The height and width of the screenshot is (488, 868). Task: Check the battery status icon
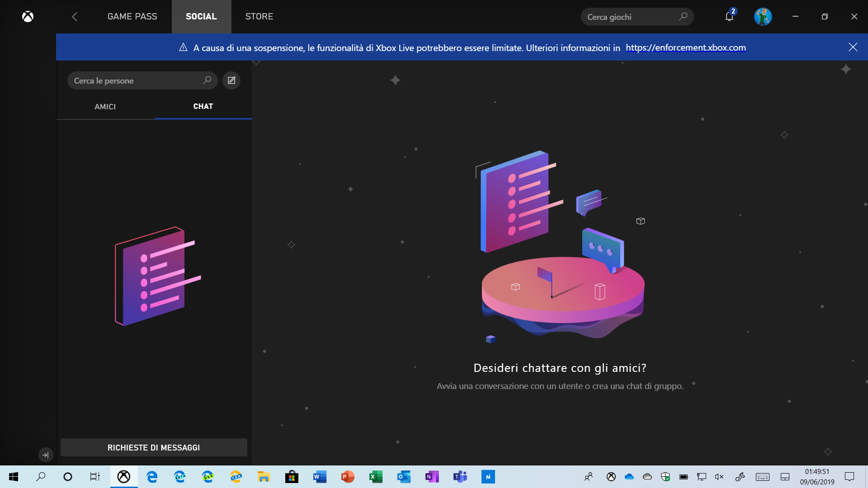(x=684, y=477)
